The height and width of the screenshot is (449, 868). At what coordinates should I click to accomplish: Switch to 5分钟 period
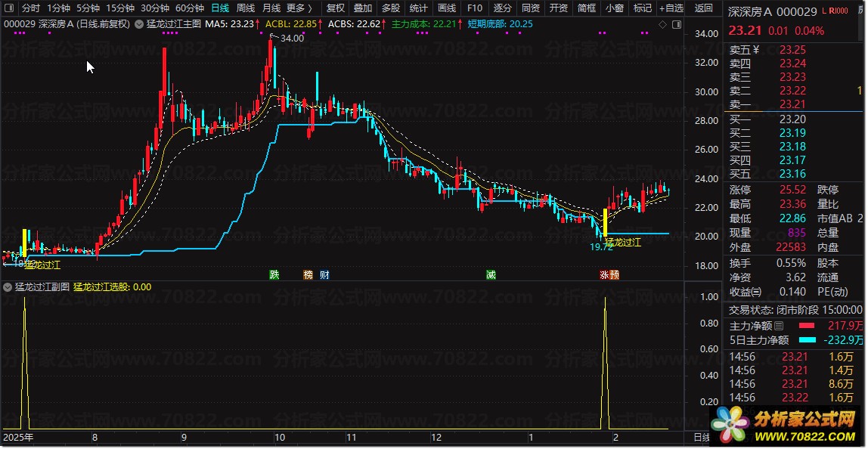[x=88, y=8]
